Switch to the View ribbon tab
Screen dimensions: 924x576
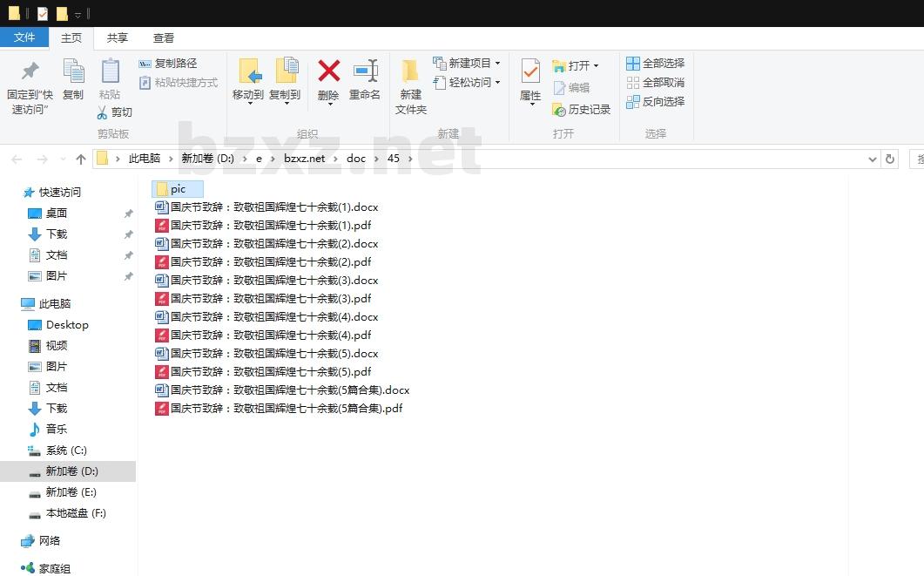164,37
